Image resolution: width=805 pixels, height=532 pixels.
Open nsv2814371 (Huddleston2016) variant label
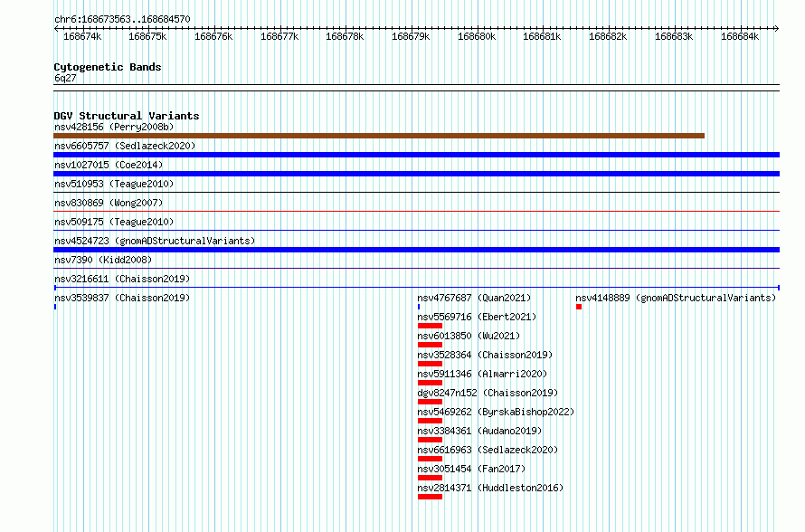coord(490,488)
